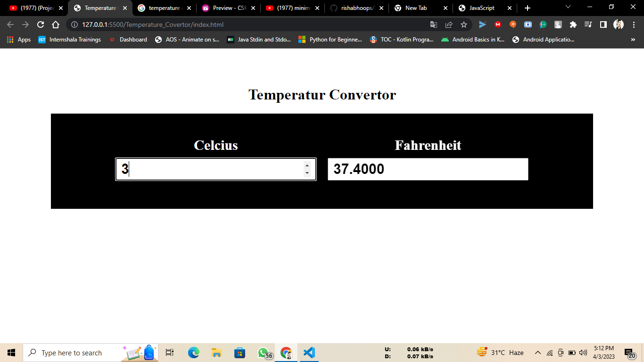Increment the Celsius value with the spinner arrow
Image resolution: width=644 pixels, height=362 pixels.
pyautogui.click(x=307, y=165)
